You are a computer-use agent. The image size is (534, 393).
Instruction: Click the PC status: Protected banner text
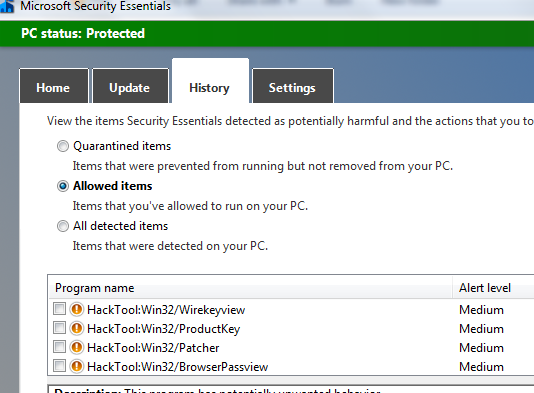click(x=83, y=33)
